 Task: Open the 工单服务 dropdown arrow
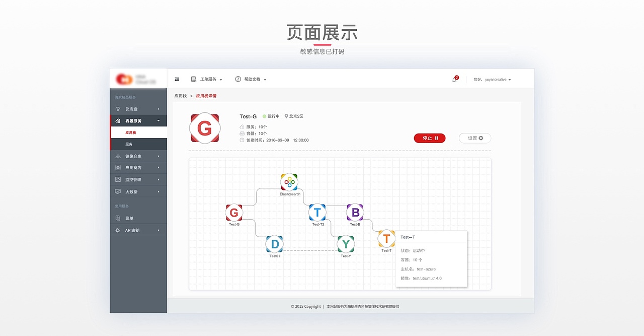pyautogui.click(x=221, y=80)
